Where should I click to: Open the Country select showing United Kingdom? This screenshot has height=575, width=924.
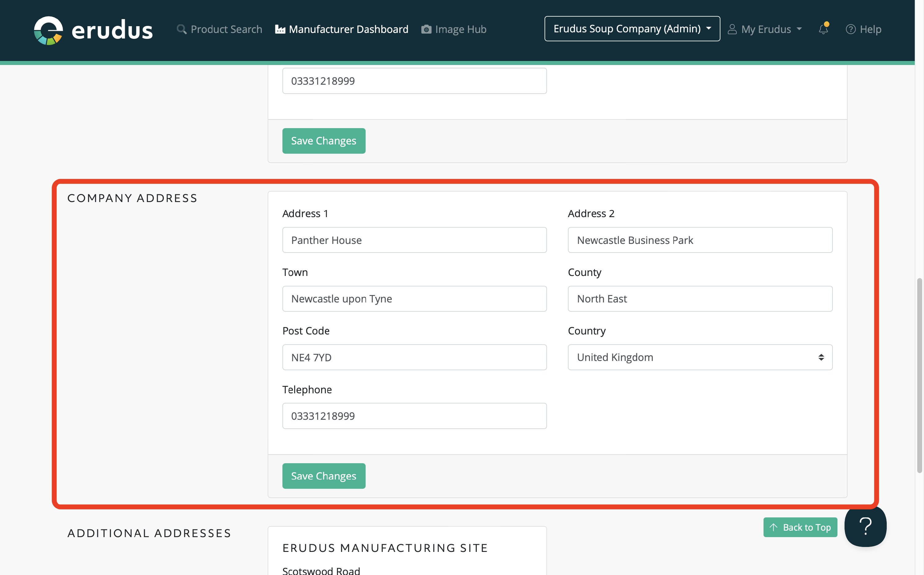[700, 357]
